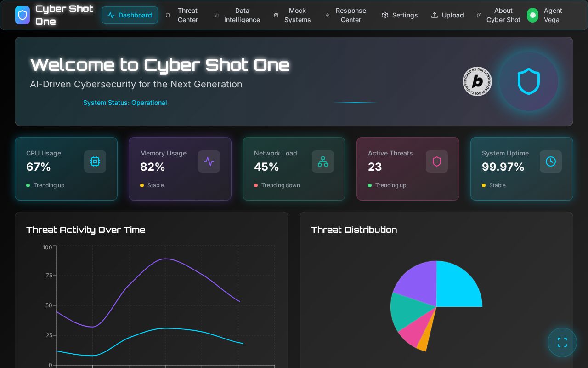Click the Memory Usage activity icon
The image size is (588, 368).
[x=209, y=161]
